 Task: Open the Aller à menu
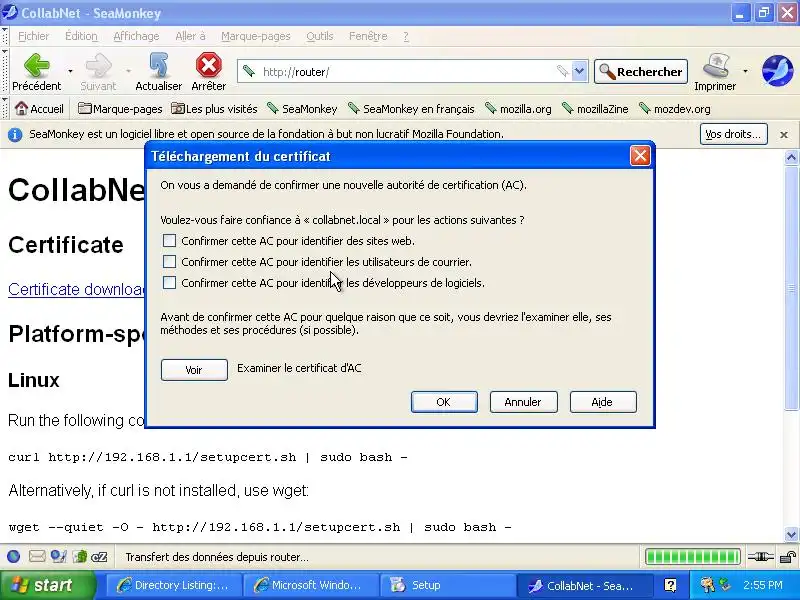[x=190, y=36]
